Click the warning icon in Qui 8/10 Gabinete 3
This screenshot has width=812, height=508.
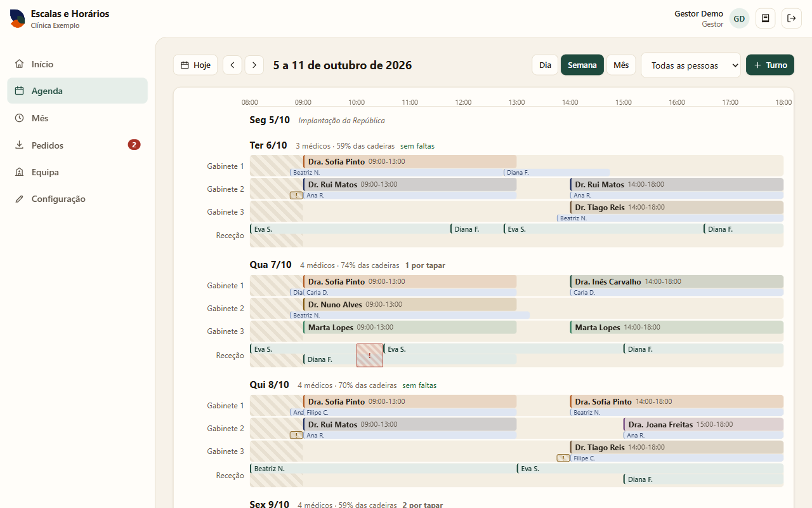[563, 458]
